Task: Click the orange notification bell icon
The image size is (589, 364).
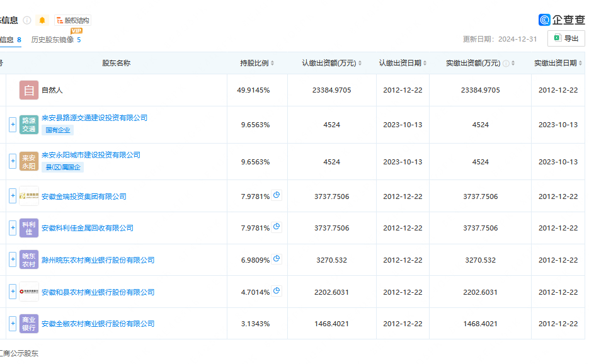Action: pyautogui.click(x=42, y=20)
